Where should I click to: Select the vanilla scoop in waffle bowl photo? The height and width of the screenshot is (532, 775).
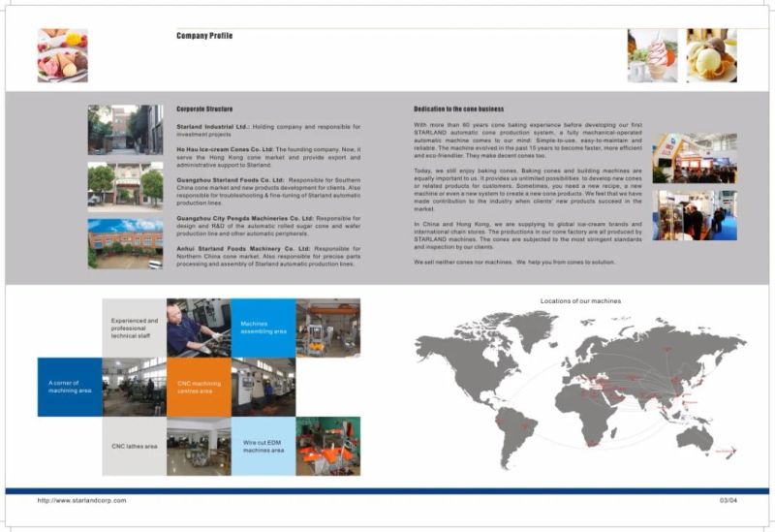[711, 55]
